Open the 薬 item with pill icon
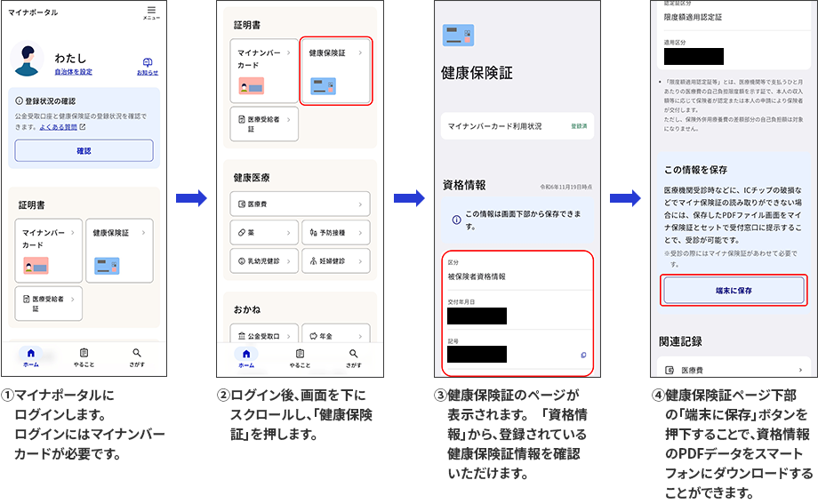 pyautogui.click(x=262, y=233)
